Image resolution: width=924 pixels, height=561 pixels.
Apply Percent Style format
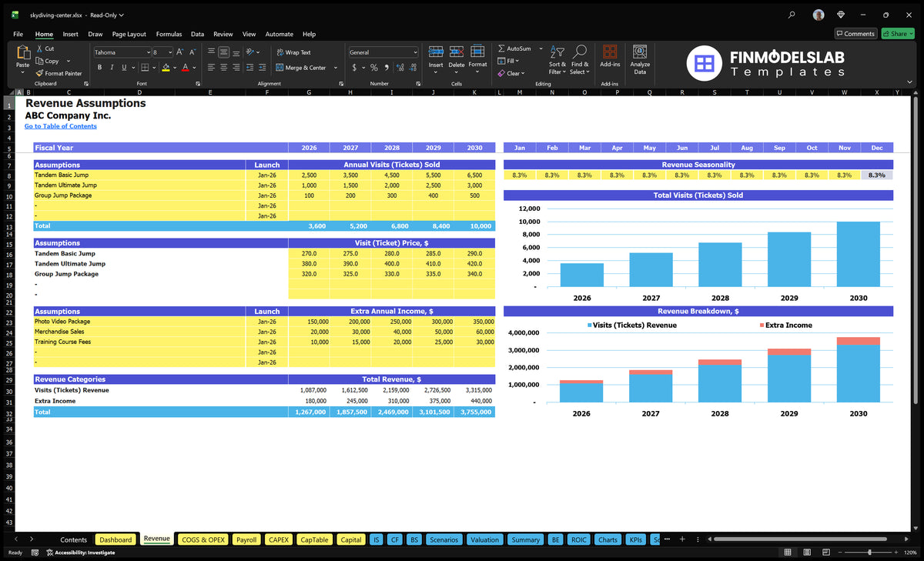point(375,68)
